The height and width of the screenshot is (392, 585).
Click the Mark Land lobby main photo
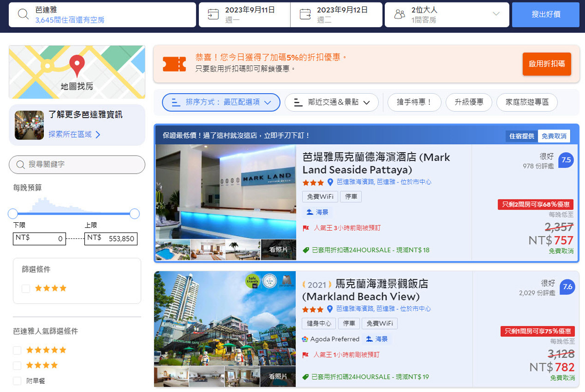tap(226, 192)
